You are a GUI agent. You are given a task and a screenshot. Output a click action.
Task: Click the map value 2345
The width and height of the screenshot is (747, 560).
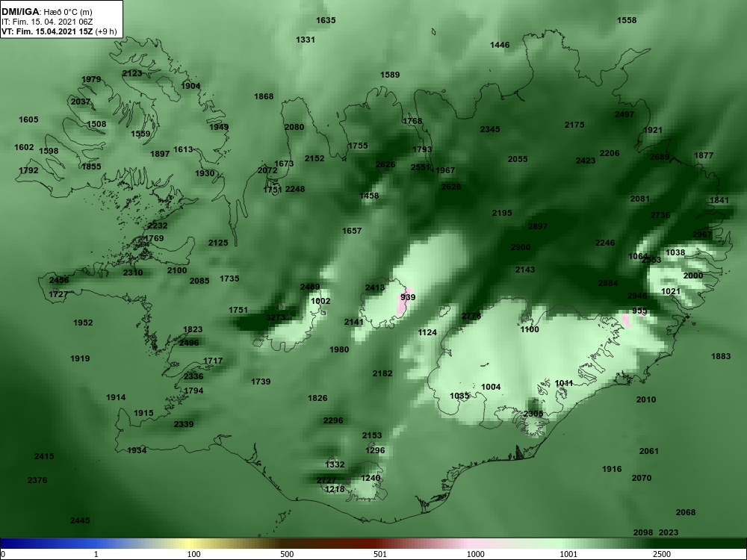(490, 129)
